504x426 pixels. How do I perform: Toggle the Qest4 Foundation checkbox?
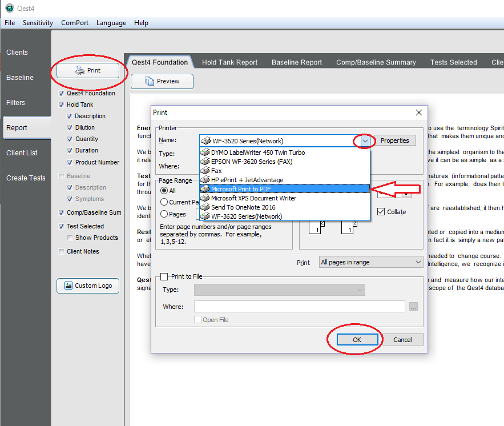tap(62, 93)
